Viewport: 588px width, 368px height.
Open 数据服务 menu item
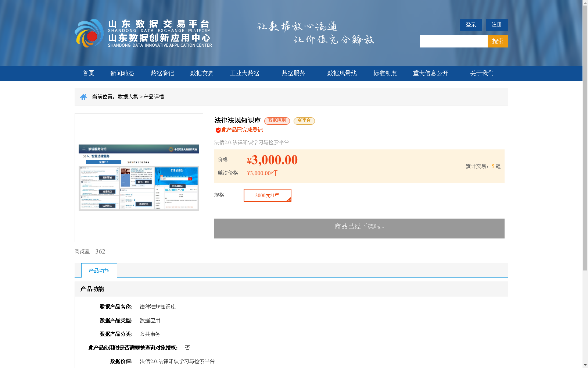click(293, 73)
